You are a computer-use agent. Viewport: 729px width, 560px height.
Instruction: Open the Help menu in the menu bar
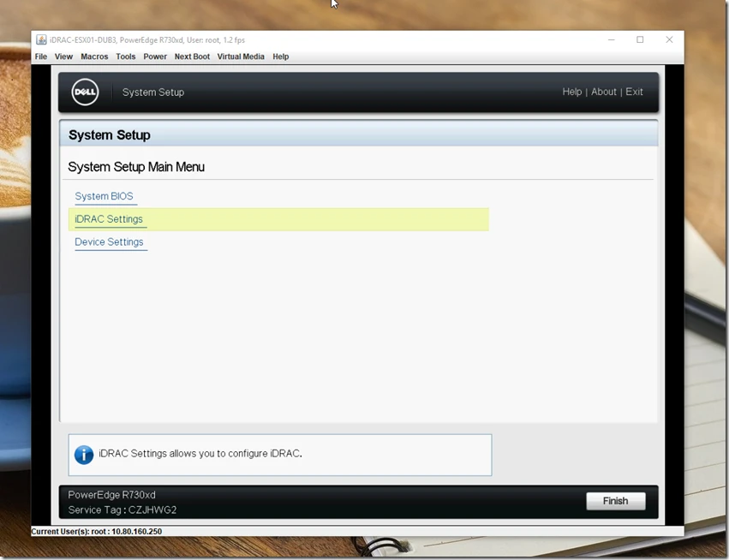coord(280,57)
